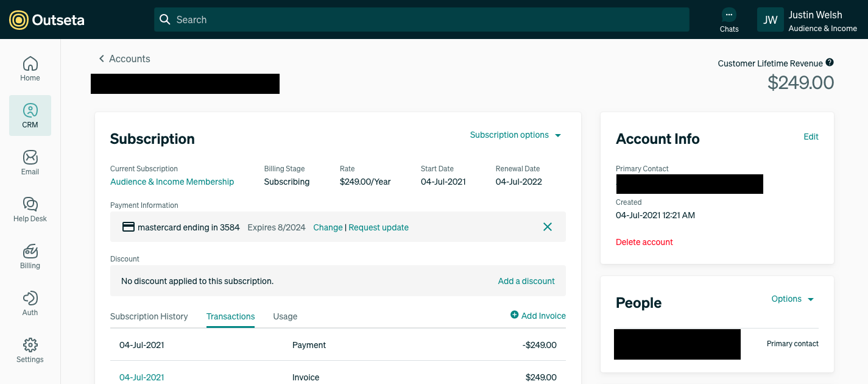Click the plus icon beside Add Invoice
This screenshot has height=384, width=868.
[x=514, y=315]
